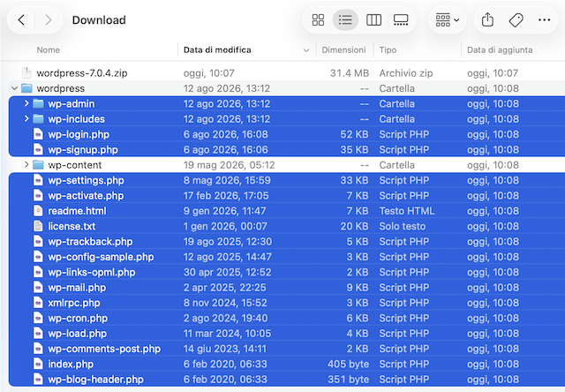Click the Solo testo type cell
The width and height of the screenshot is (565, 392).
[403, 226]
